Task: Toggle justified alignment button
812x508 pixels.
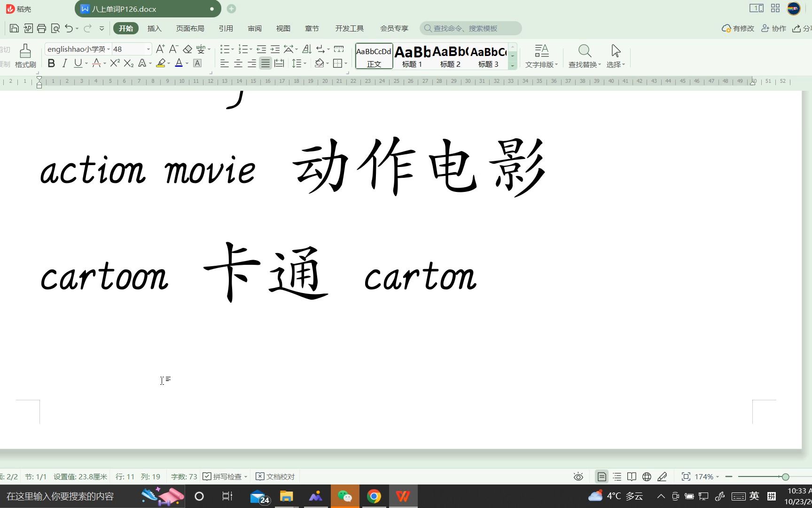Action: tap(265, 63)
